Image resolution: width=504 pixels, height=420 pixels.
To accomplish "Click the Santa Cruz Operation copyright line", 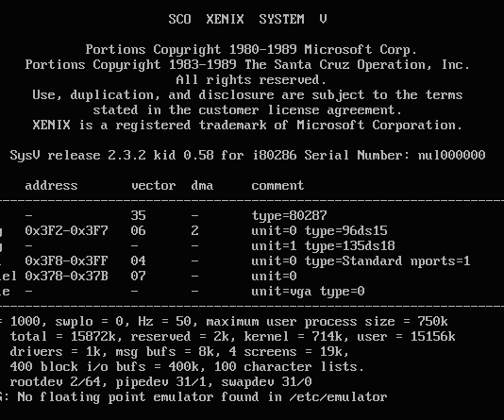I will tap(247, 65).
